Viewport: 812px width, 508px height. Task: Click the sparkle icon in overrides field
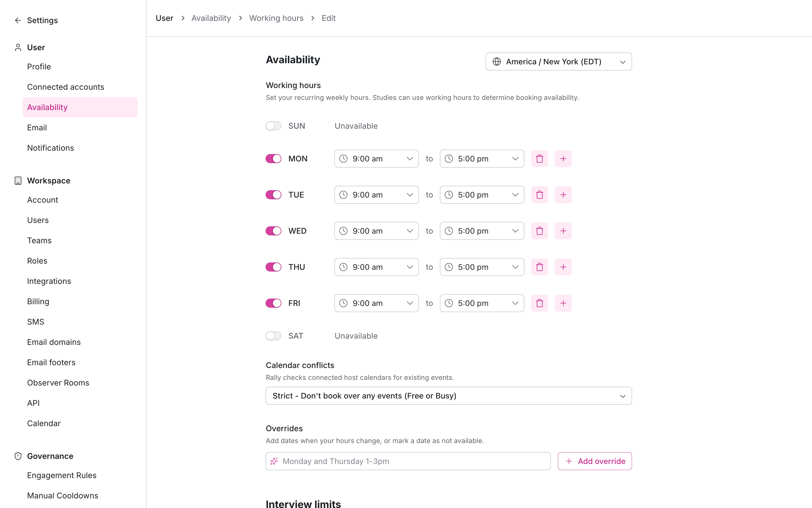point(274,461)
